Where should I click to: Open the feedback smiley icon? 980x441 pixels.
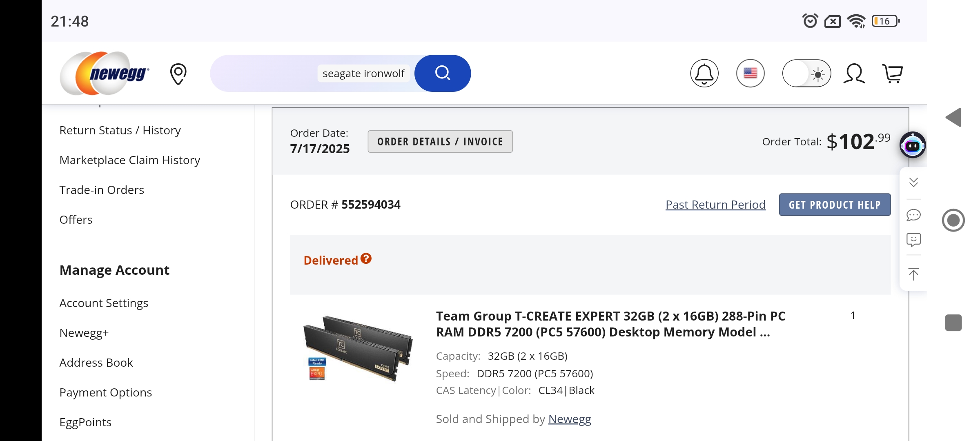[913, 240]
